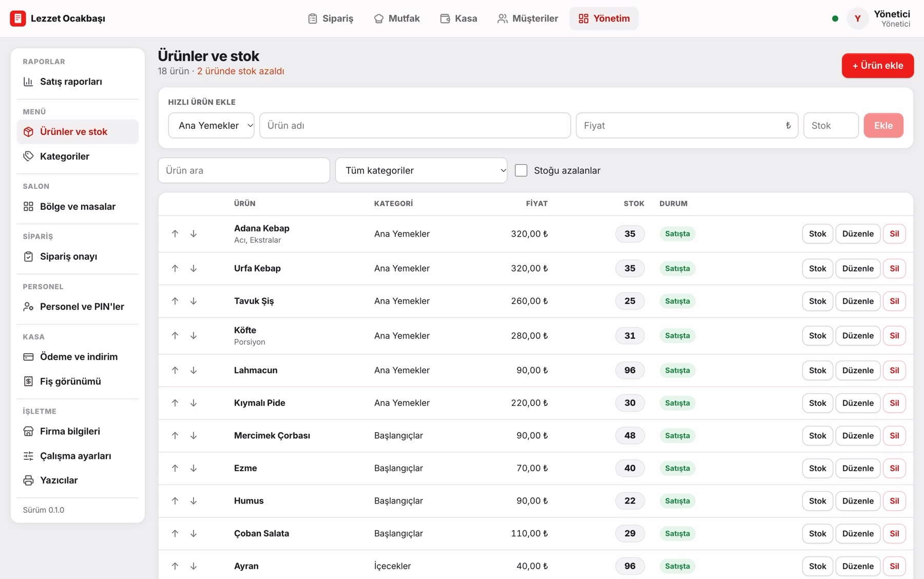924x579 pixels.
Task: Click the Firma bilgileri store icon
Action: click(28, 431)
